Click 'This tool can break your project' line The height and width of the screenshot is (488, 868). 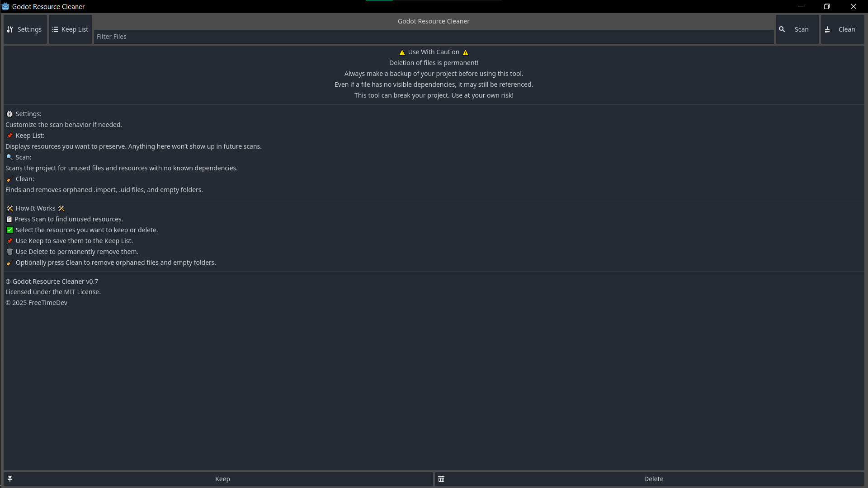[x=434, y=95]
